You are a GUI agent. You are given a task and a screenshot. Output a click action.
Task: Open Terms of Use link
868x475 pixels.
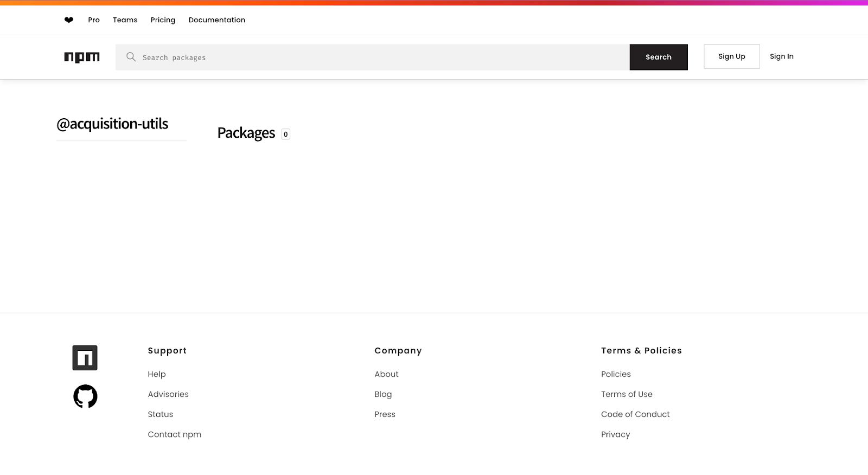coord(627,394)
